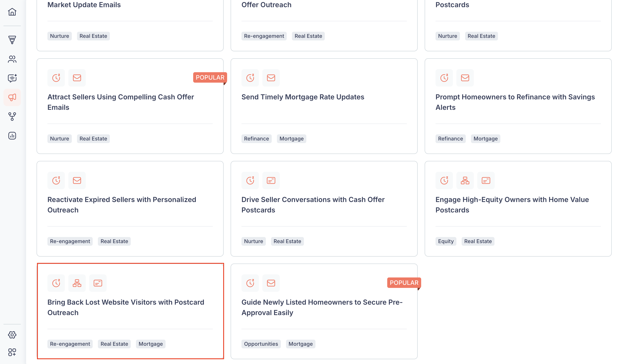Click postcard icon on Drive Seller Conversations card
620x364 pixels.
click(271, 180)
